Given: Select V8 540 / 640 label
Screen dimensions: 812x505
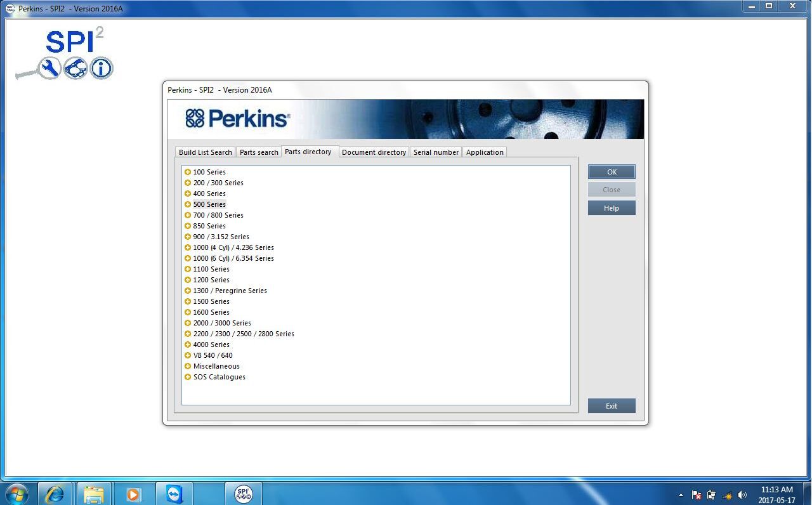Looking at the screenshot, I should coord(213,355).
